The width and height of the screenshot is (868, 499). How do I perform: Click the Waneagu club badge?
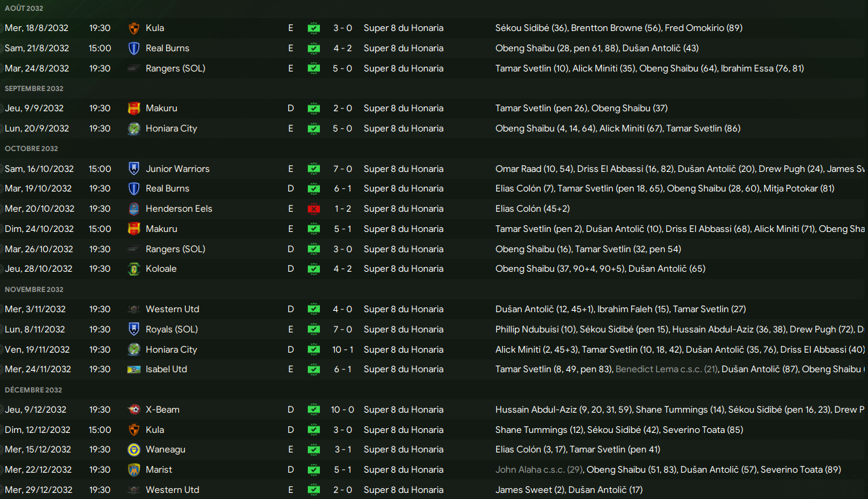pyautogui.click(x=134, y=450)
